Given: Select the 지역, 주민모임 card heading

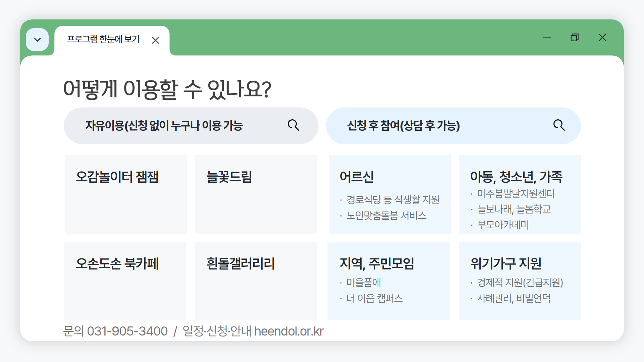Looking at the screenshot, I should 377,263.
